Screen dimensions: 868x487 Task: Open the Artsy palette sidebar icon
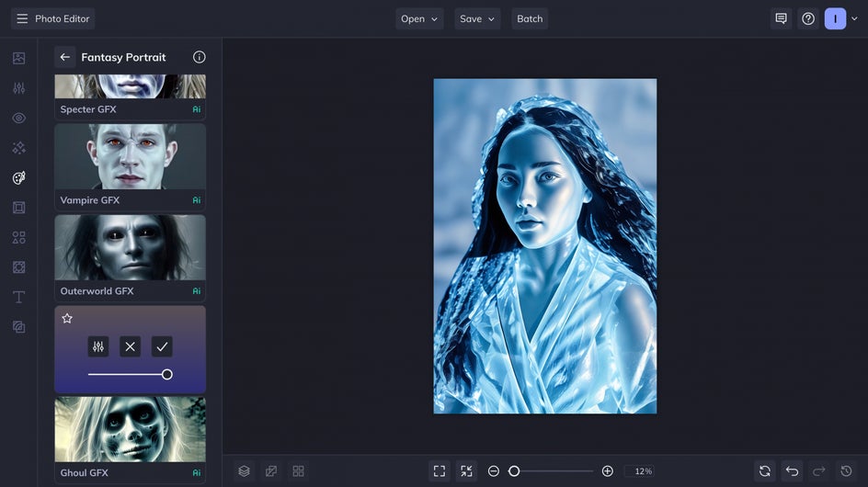click(x=18, y=177)
